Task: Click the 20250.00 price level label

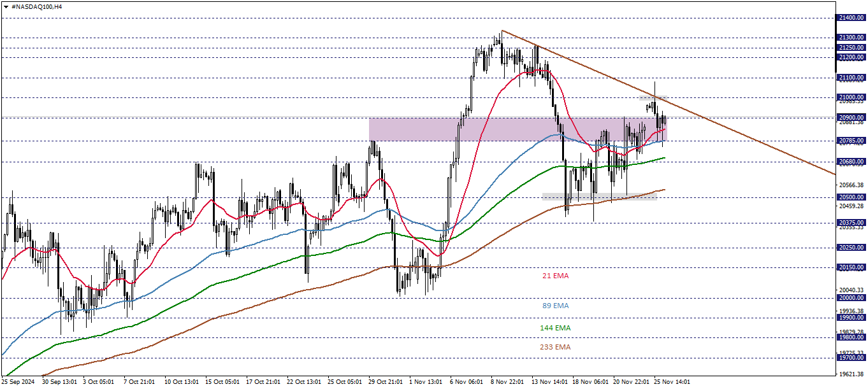Action: (x=851, y=248)
